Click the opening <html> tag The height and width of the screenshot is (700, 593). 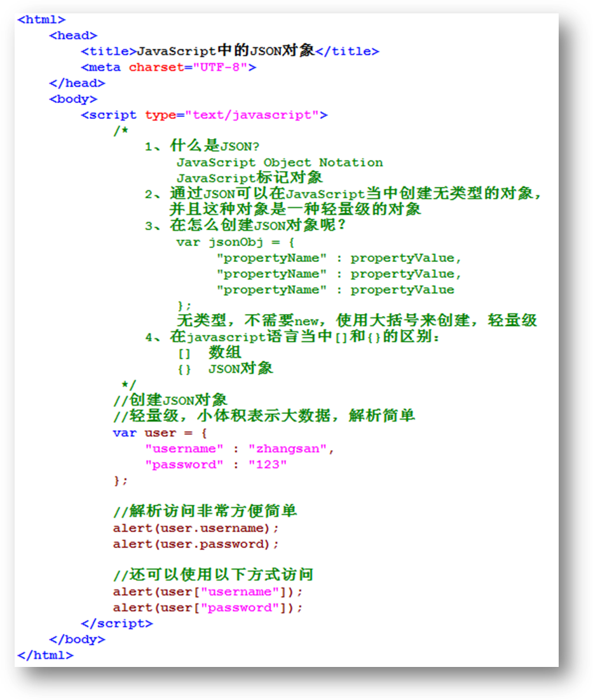(x=41, y=20)
